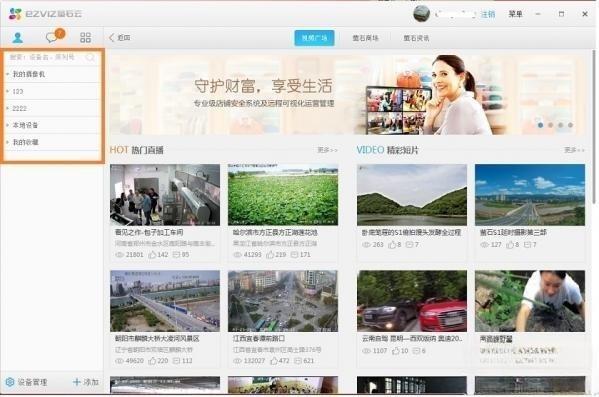Play the highway timelapse video thumbnail
The height and width of the screenshot is (397, 599).
(530, 195)
